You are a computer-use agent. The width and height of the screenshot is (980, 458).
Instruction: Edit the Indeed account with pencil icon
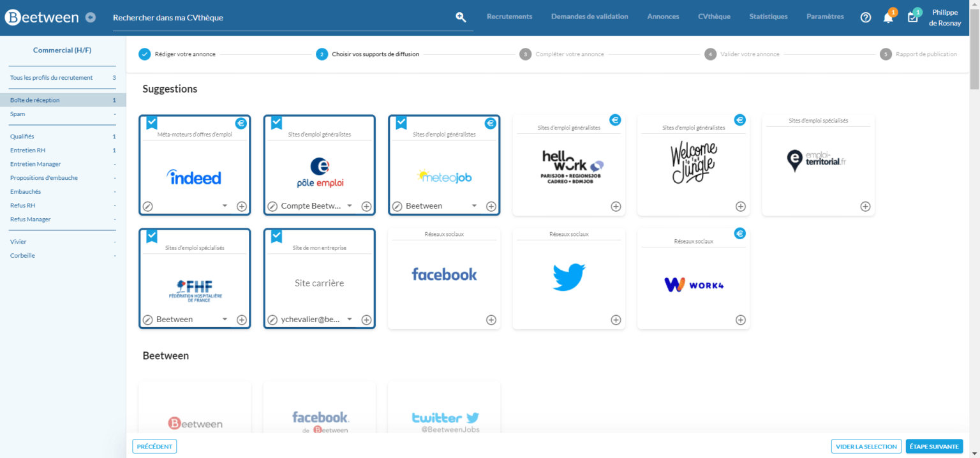pyautogui.click(x=147, y=206)
